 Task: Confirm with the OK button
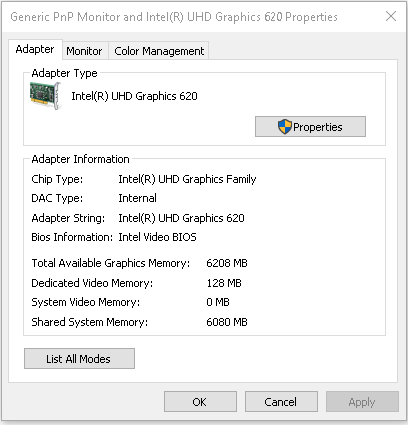tap(200, 402)
